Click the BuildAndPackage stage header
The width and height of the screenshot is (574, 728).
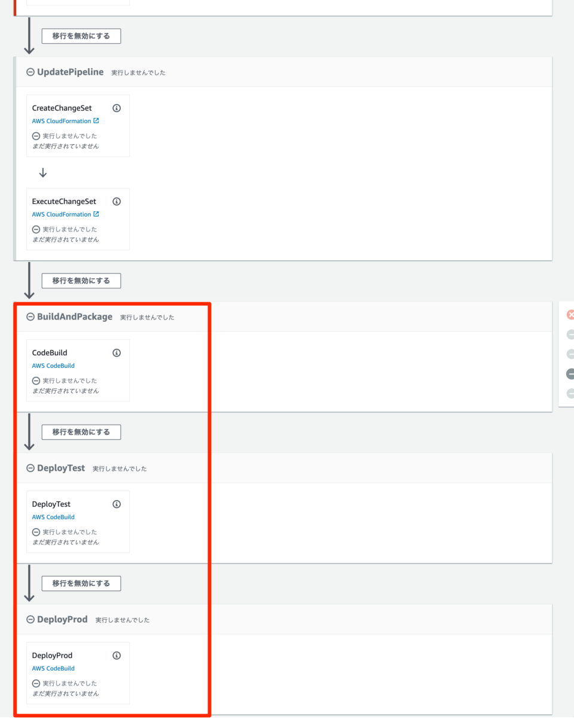click(75, 316)
